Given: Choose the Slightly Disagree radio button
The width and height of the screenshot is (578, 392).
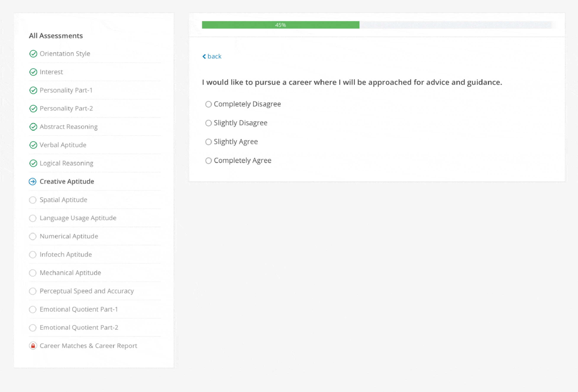Looking at the screenshot, I should point(208,123).
